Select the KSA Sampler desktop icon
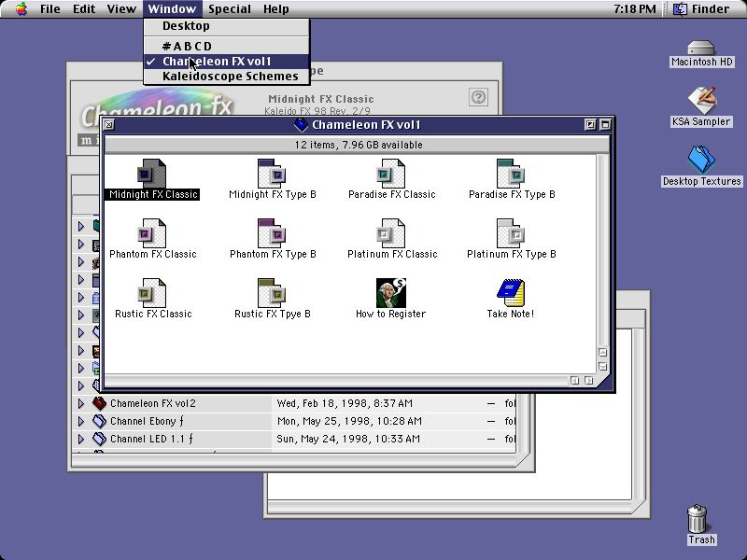This screenshot has height=560, width=747. pos(702,101)
